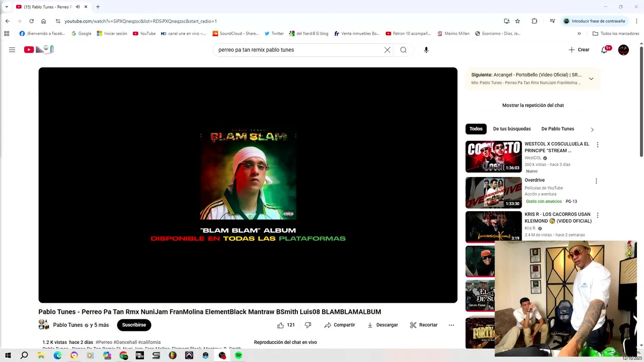Bookmark this page with star icon

[518, 21]
